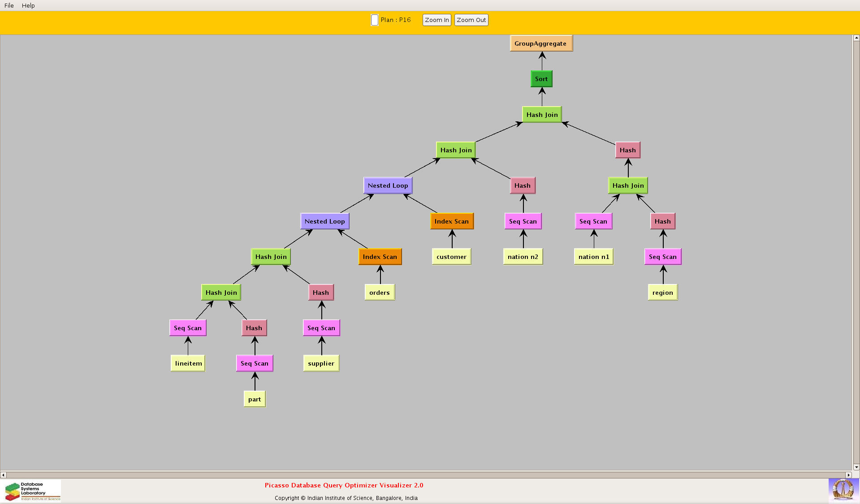Select the nation n2 table node

click(523, 257)
